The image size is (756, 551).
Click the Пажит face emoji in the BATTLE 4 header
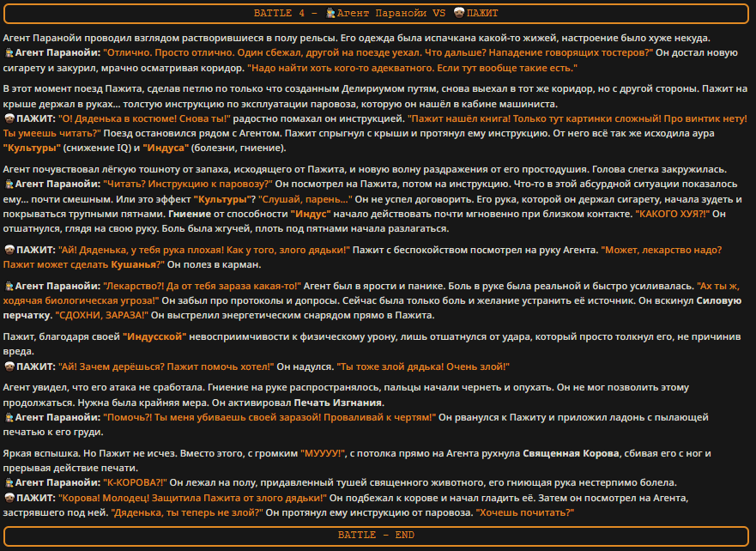459,13
